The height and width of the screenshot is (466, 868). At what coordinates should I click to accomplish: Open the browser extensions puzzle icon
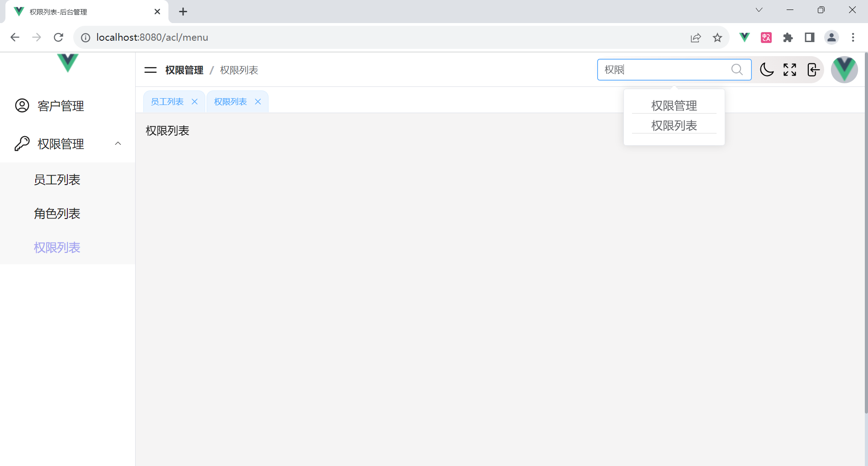click(788, 38)
